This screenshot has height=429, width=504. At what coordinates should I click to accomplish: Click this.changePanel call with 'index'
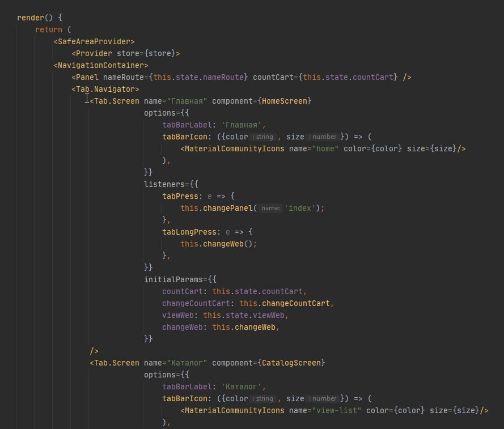[x=252, y=208]
